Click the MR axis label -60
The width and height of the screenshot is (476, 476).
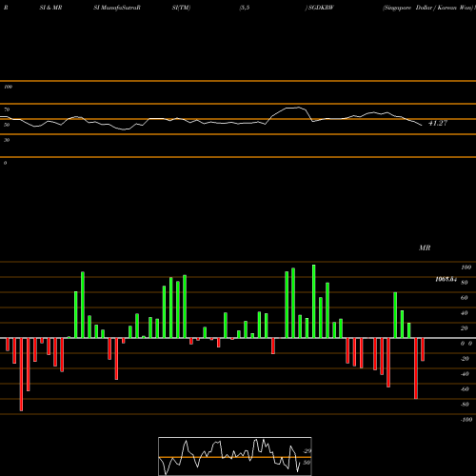pos(465,389)
